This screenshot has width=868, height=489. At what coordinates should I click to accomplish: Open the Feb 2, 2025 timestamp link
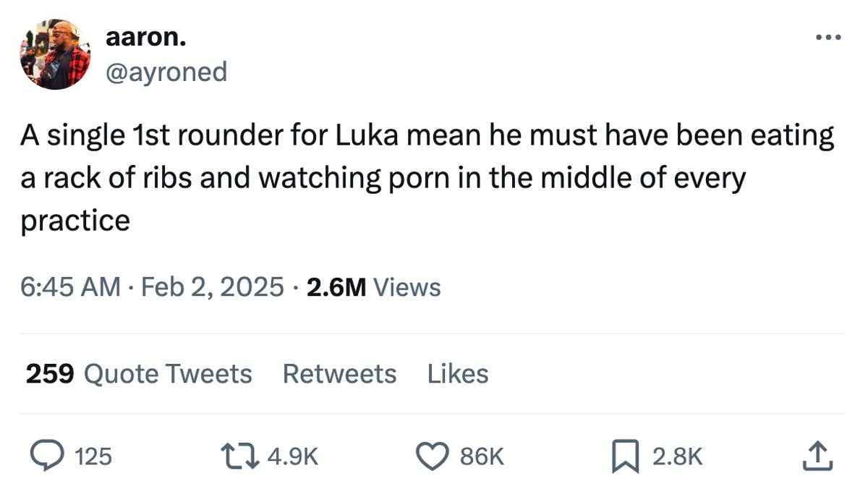(210, 287)
